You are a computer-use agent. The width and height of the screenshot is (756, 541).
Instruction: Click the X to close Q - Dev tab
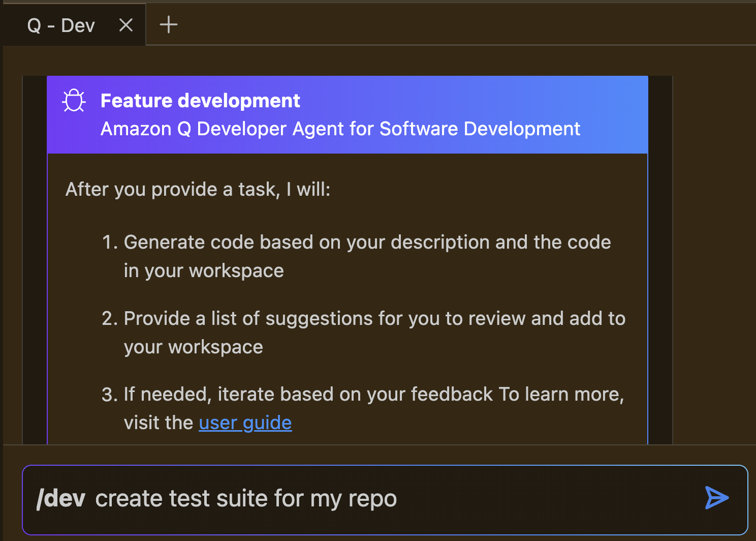click(x=125, y=24)
